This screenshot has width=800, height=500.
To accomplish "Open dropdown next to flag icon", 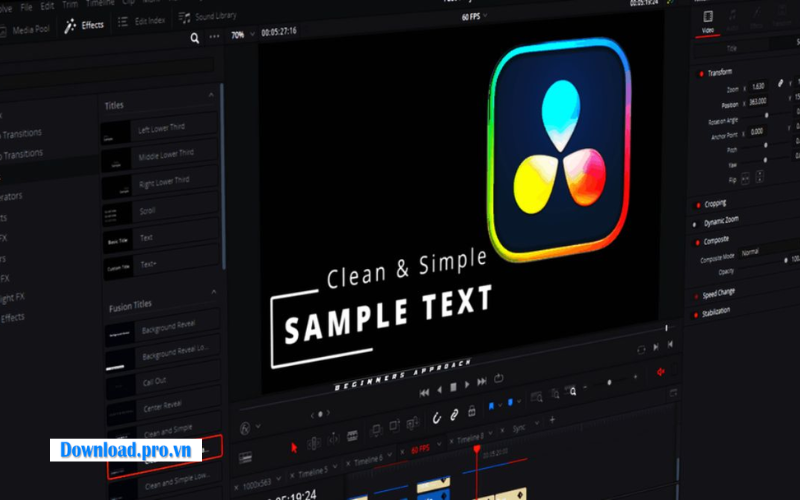I will tap(500, 405).
